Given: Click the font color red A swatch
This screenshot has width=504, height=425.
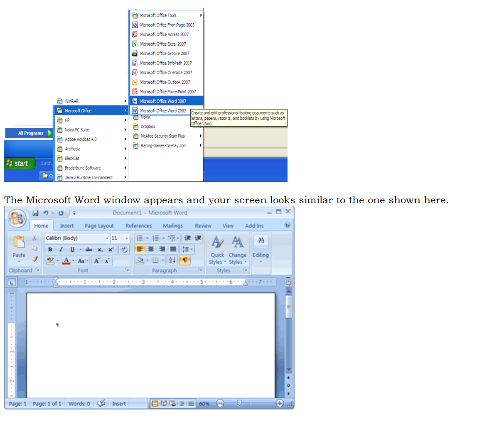Looking at the screenshot, I should [x=66, y=261].
